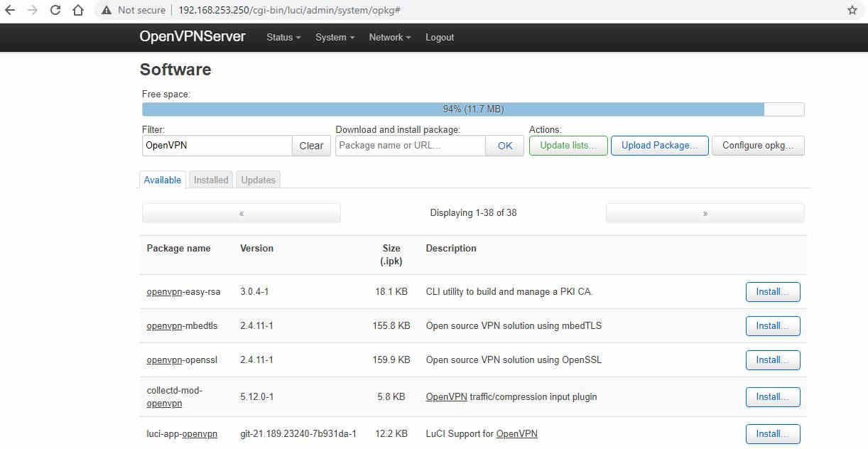868x449 pixels.
Task: Select the openvpn-easy-rsa package name
Action: [x=184, y=292]
